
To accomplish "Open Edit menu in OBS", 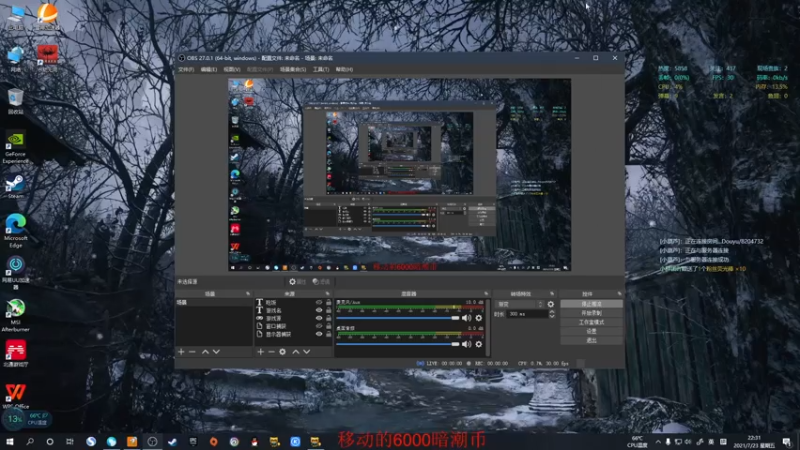I will 209,69.
